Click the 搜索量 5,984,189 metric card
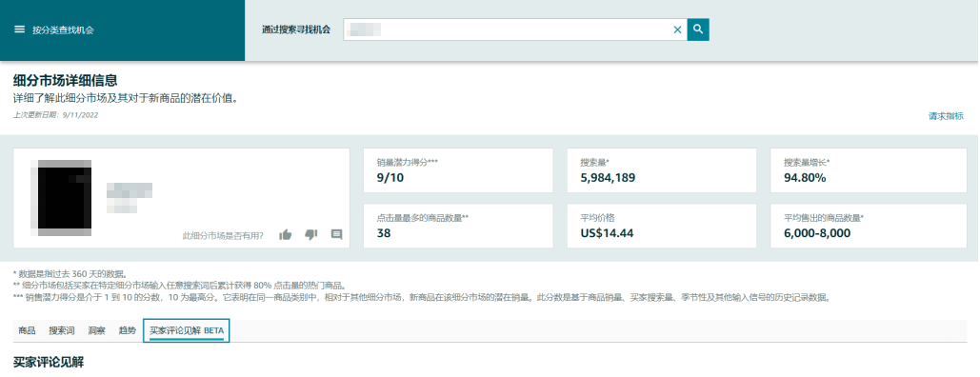The height and width of the screenshot is (377, 980). coord(662,170)
